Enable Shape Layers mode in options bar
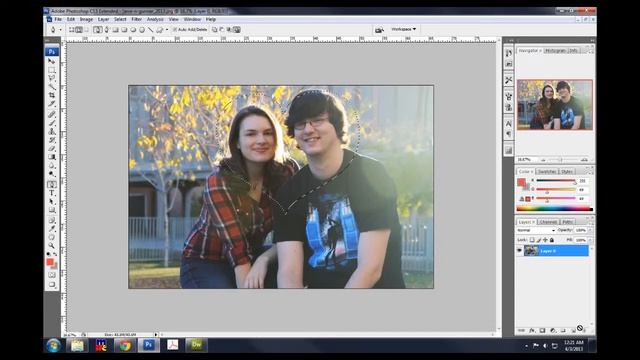 point(71,30)
